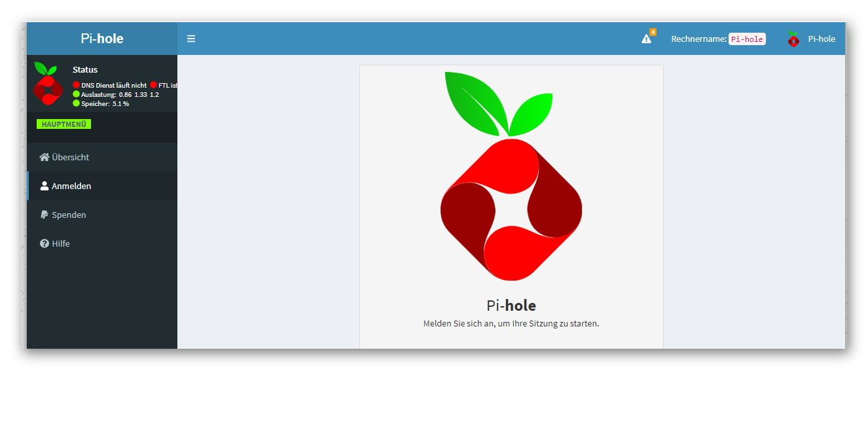Click the PayPal icon beside Spenden

click(45, 215)
